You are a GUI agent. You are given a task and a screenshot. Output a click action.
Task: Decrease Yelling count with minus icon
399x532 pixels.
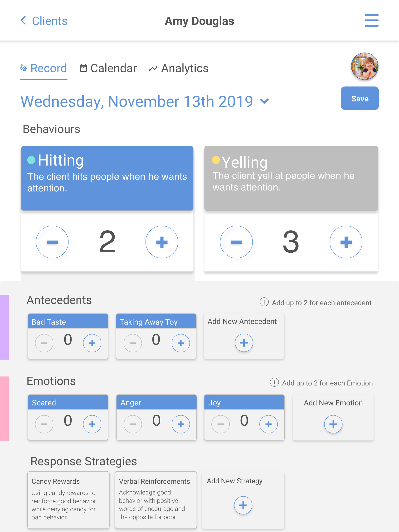pyautogui.click(x=236, y=242)
